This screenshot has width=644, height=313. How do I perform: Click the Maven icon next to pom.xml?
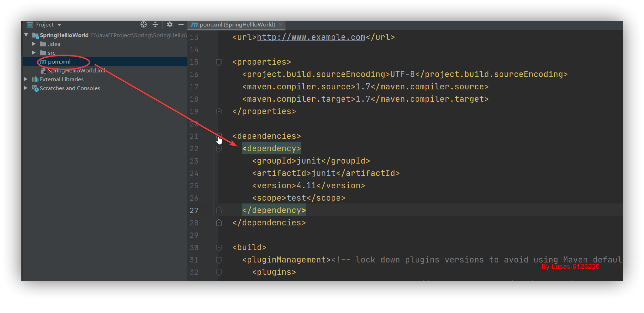click(43, 62)
